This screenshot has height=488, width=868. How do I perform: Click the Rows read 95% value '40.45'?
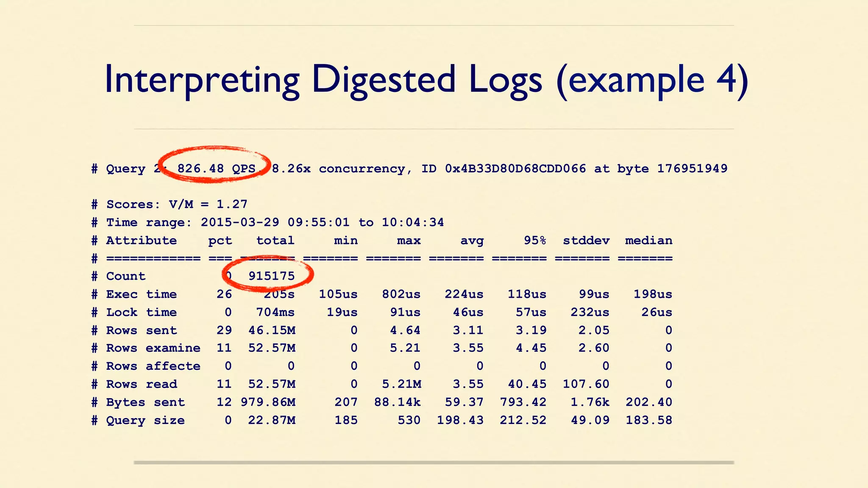tap(527, 384)
